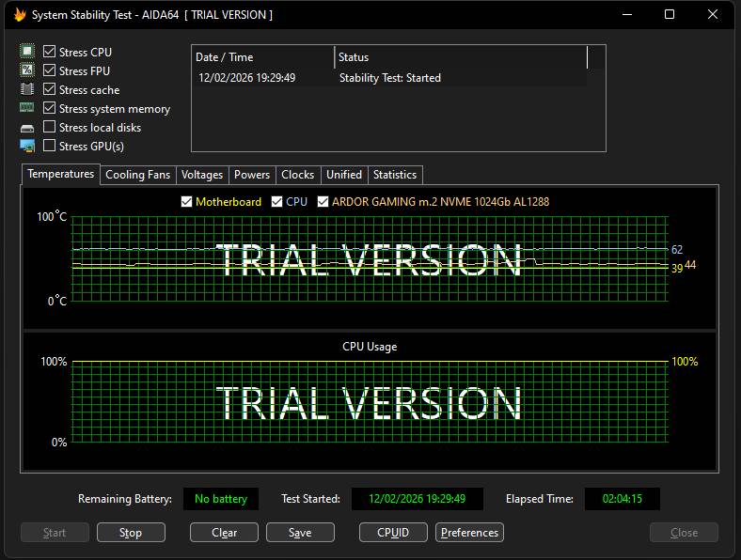Stop the stability test
This screenshot has width=741, height=560.
tap(131, 533)
